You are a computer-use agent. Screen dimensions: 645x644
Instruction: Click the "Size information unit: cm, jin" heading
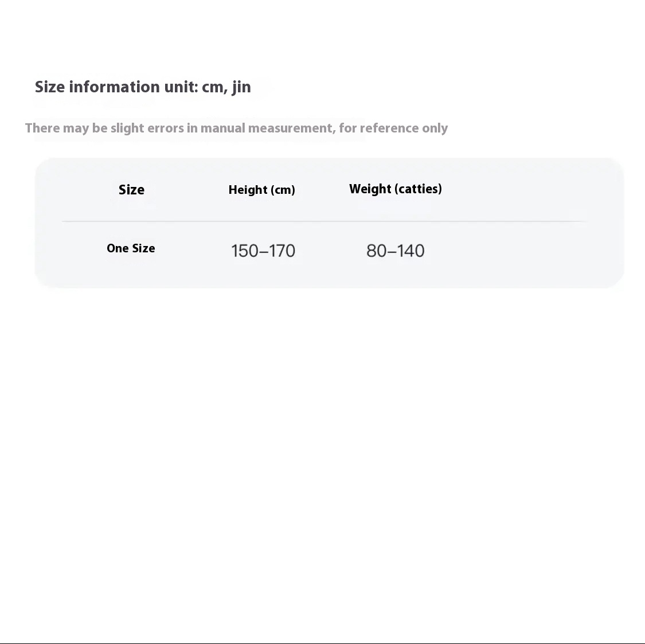pos(143,87)
